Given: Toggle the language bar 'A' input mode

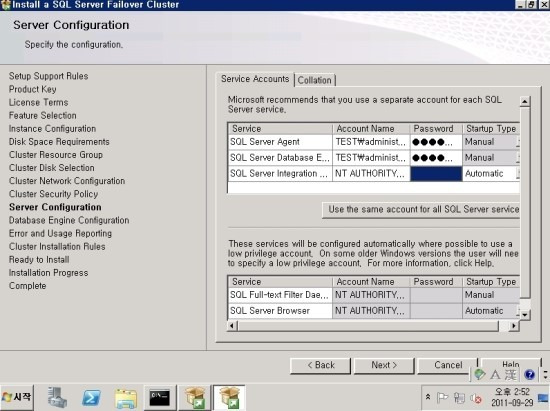Looking at the screenshot, I should coord(495,375).
